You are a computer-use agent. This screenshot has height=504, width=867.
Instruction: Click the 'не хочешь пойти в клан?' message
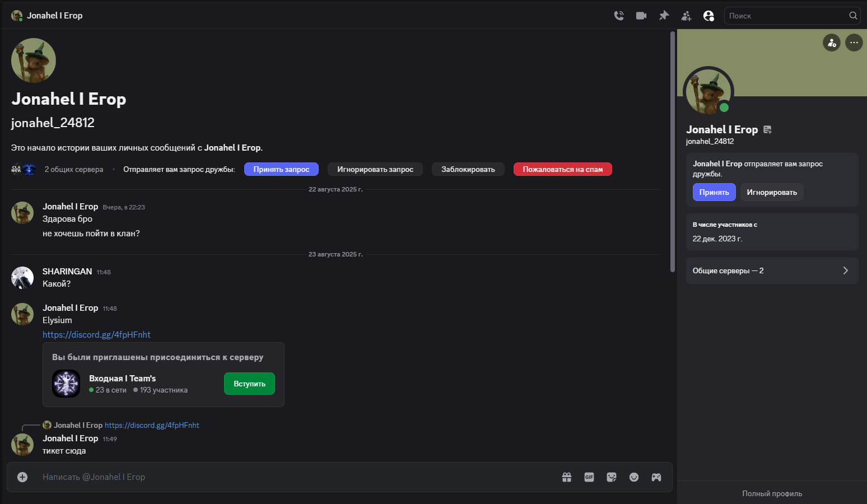pyautogui.click(x=91, y=234)
